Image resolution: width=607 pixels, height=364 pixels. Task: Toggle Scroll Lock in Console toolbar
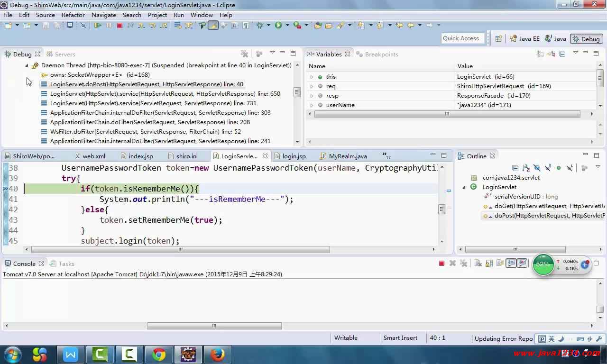[x=489, y=263]
